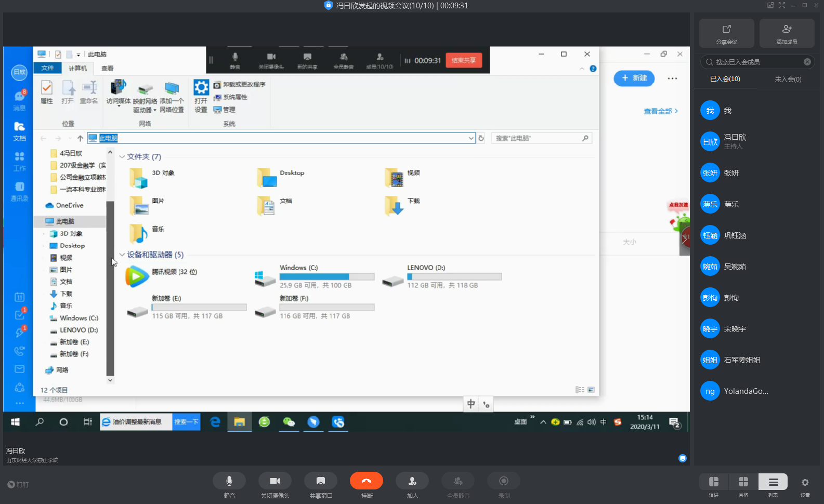Hang up the call with 挂断

coord(367,481)
